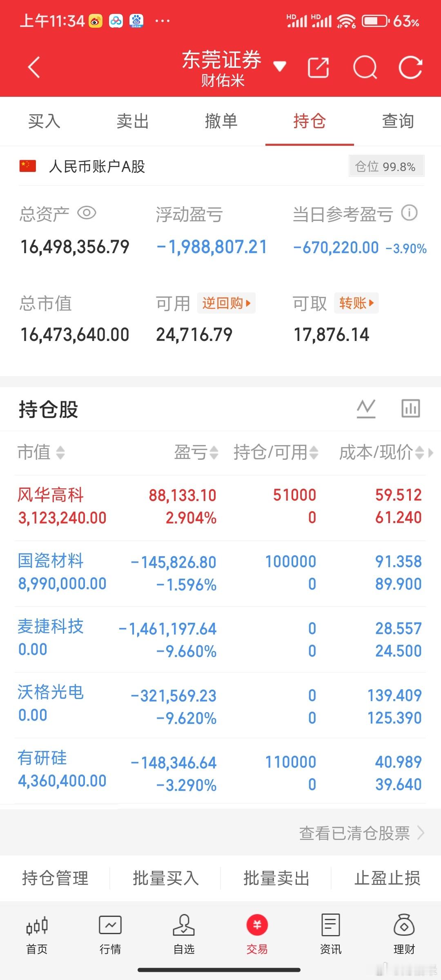The image size is (441, 980).
Task: Open 资讯 in bottom navigation
Action: pyautogui.click(x=331, y=934)
